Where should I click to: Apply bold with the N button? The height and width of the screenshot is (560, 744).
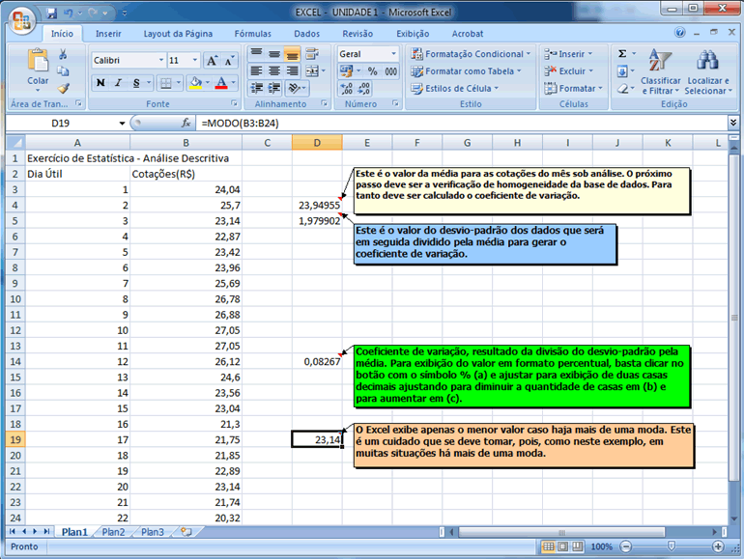pyautogui.click(x=100, y=83)
